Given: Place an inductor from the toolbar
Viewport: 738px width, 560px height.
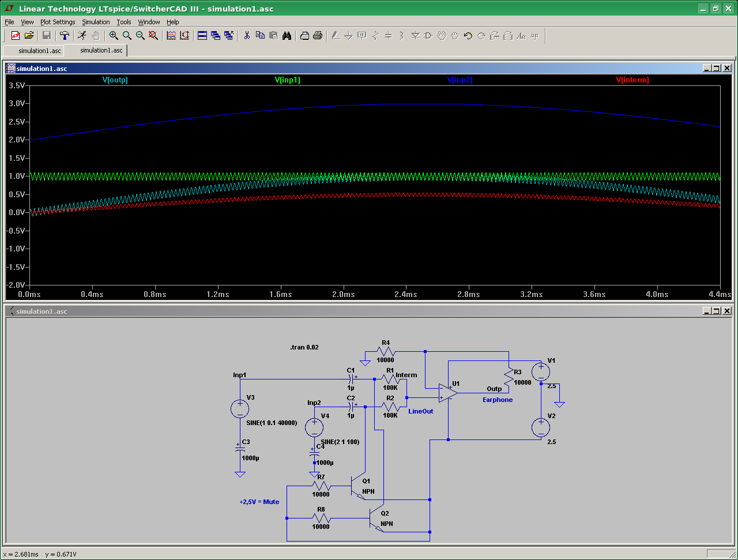Looking at the screenshot, I should [402, 36].
